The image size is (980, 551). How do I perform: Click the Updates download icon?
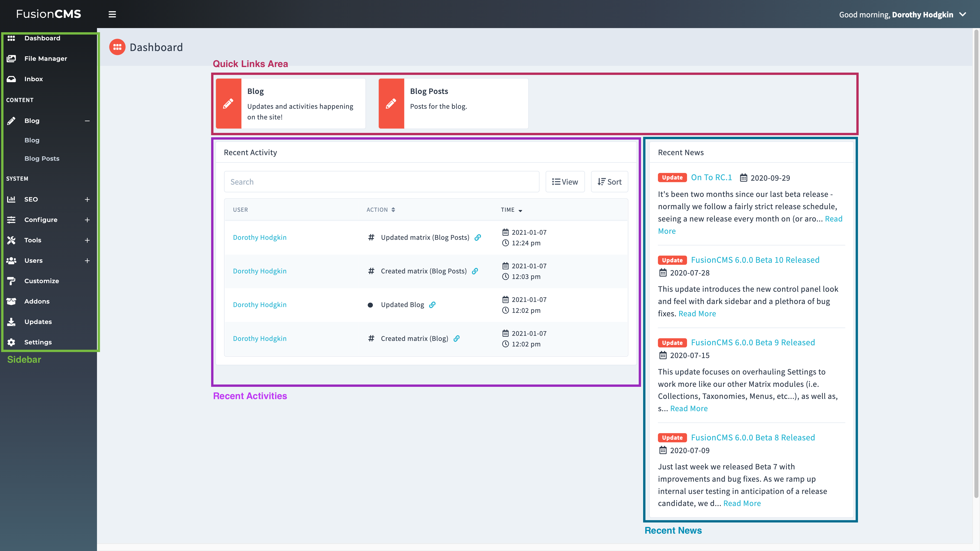point(11,322)
